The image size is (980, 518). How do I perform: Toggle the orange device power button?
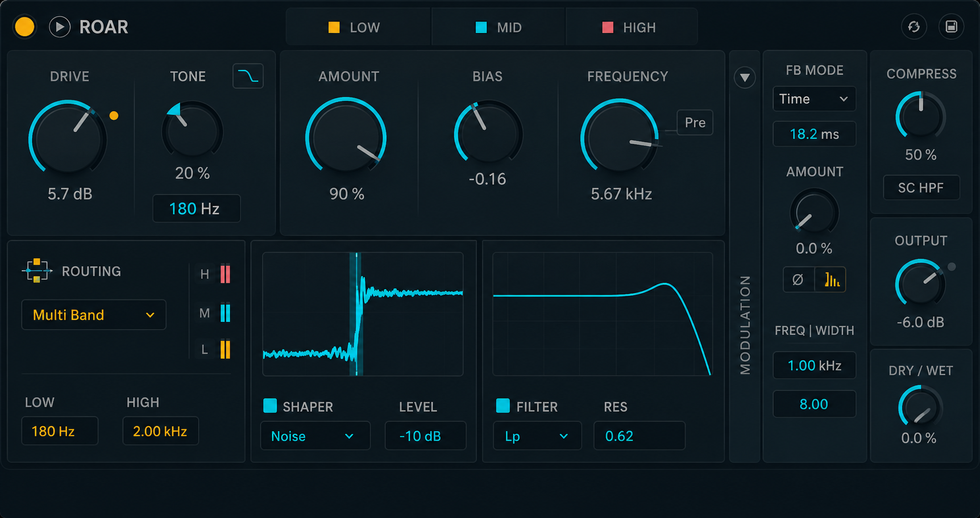pos(24,27)
